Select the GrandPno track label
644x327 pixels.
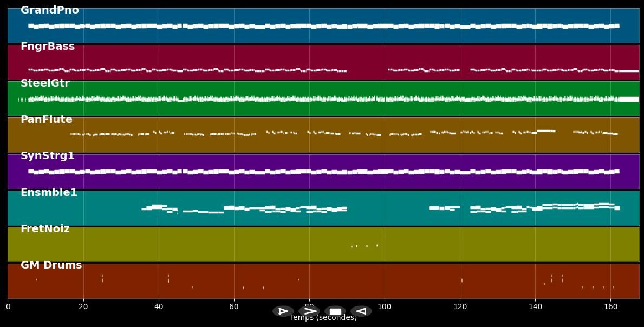tap(50, 10)
